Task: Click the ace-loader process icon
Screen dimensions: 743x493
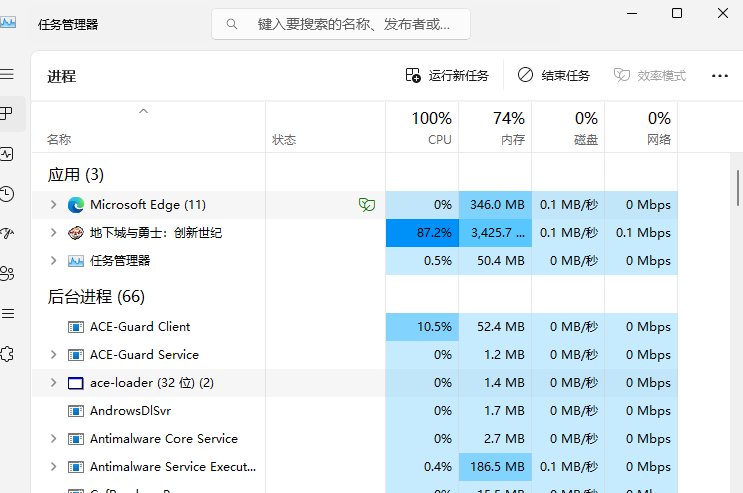Action: 76,383
